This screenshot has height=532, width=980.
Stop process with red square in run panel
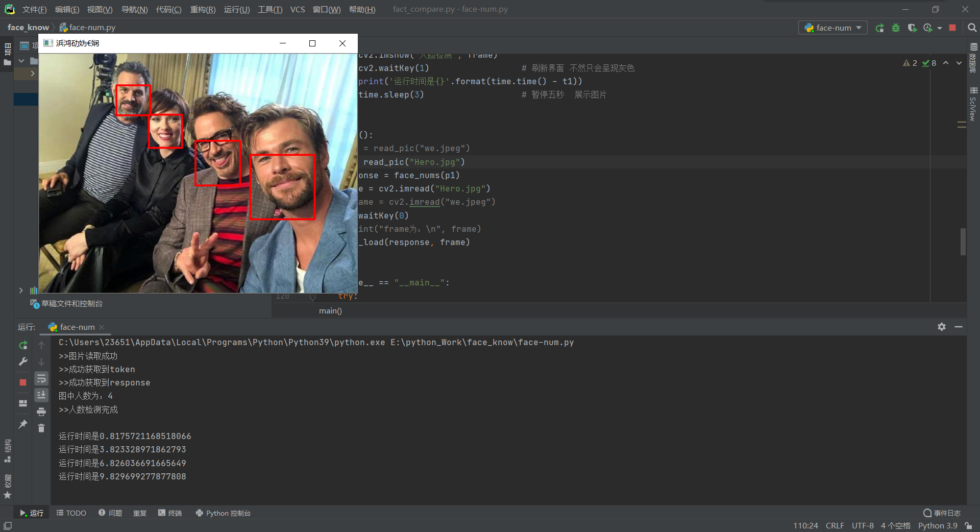point(23,382)
